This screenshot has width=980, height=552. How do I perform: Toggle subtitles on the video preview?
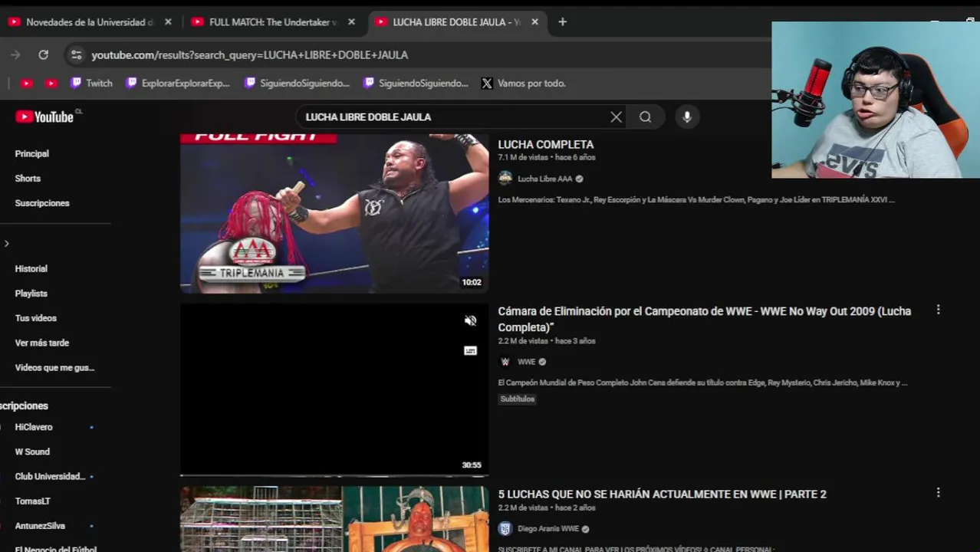click(470, 350)
